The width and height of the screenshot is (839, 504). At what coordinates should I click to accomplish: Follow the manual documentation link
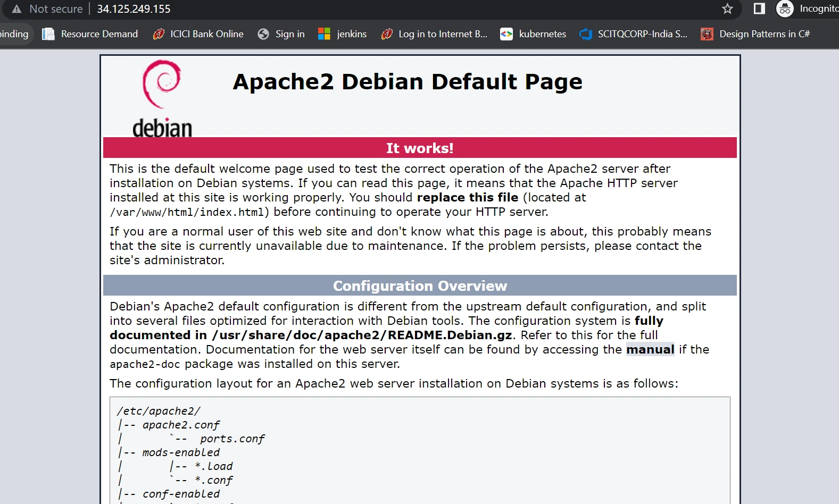(x=650, y=349)
